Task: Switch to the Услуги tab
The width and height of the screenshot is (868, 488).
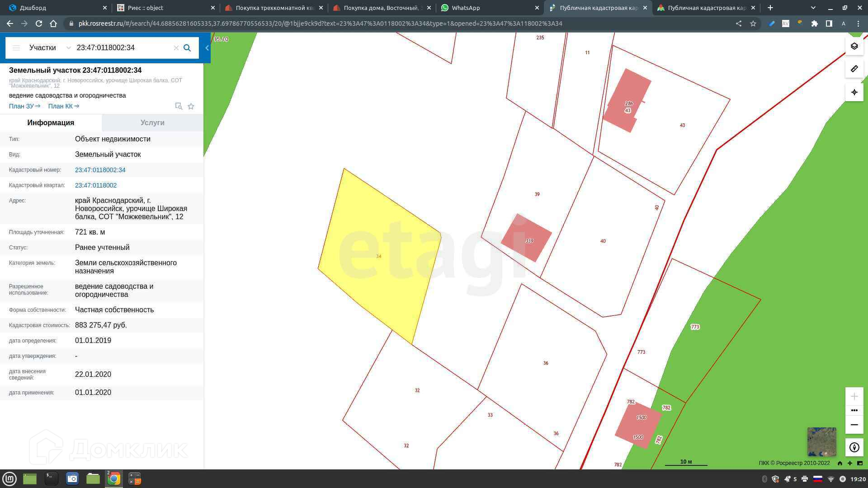Action: [x=152, y=123]
